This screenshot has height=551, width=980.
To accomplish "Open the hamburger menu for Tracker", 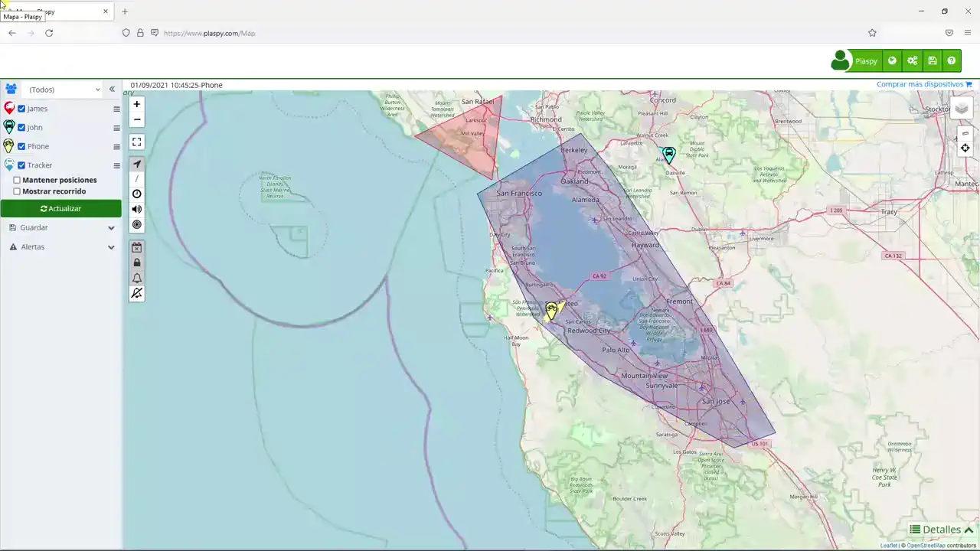I will click(117, 166).
